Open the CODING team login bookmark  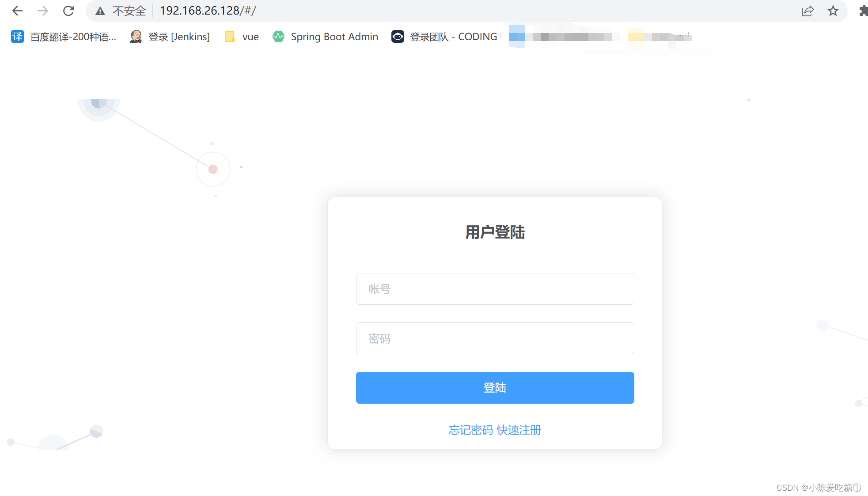[x=445, y=37]
